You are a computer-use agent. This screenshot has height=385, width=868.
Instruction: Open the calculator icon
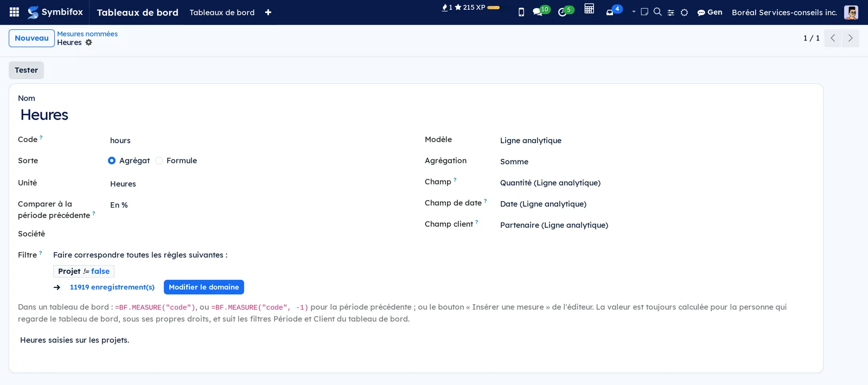(x=589, y=9)
